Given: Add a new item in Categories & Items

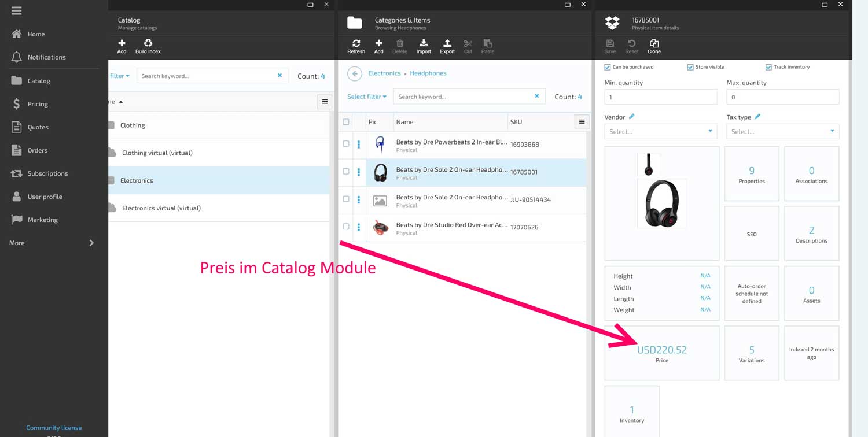Looking at the screenshot, I should click(x=378, y=46).
